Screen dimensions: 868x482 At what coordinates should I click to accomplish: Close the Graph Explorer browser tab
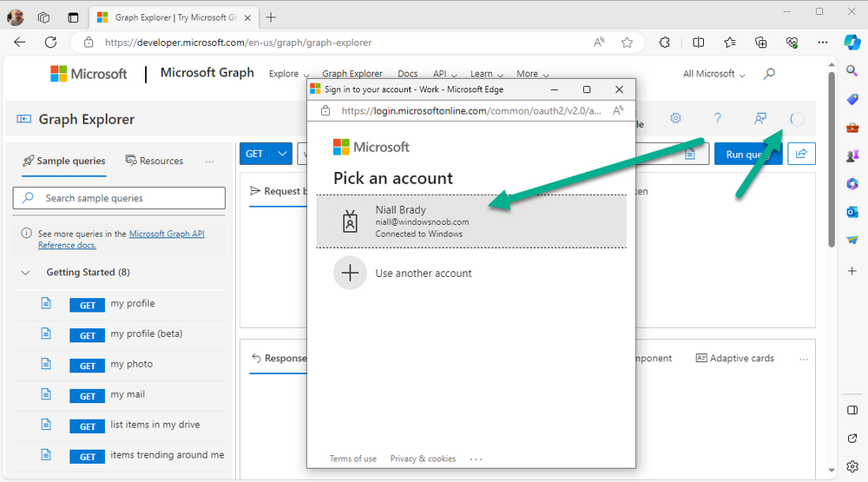(x=247, y=17)
